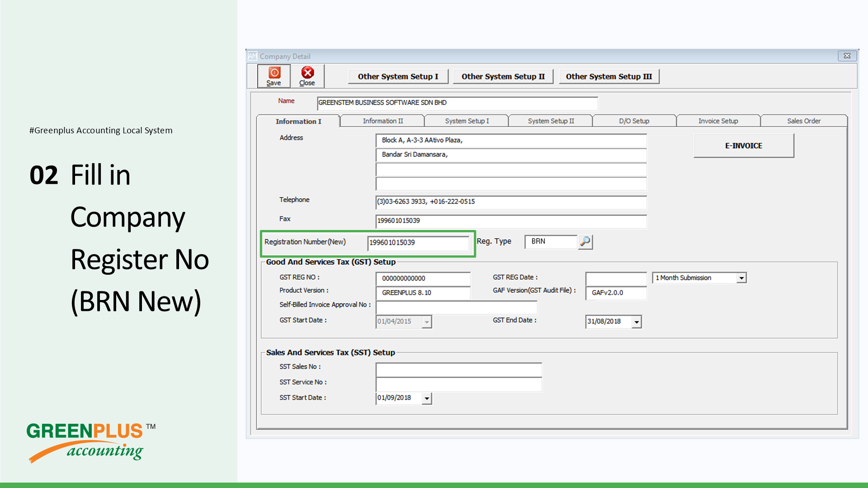The width and height of the screenshot is (868, 488).
Task: Click the first Address line field
Action: 511,141
